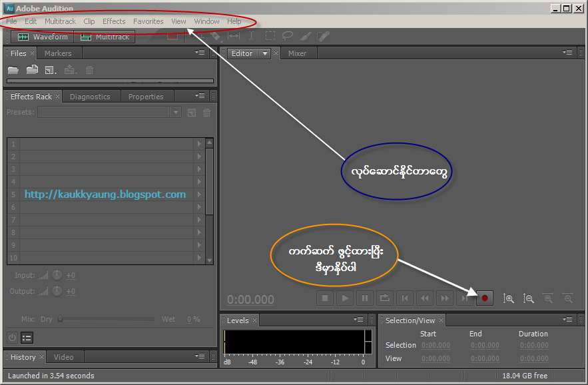Click the Pause transport button
Viewport: 588px width, 385px height.
(x=365, y=298)
